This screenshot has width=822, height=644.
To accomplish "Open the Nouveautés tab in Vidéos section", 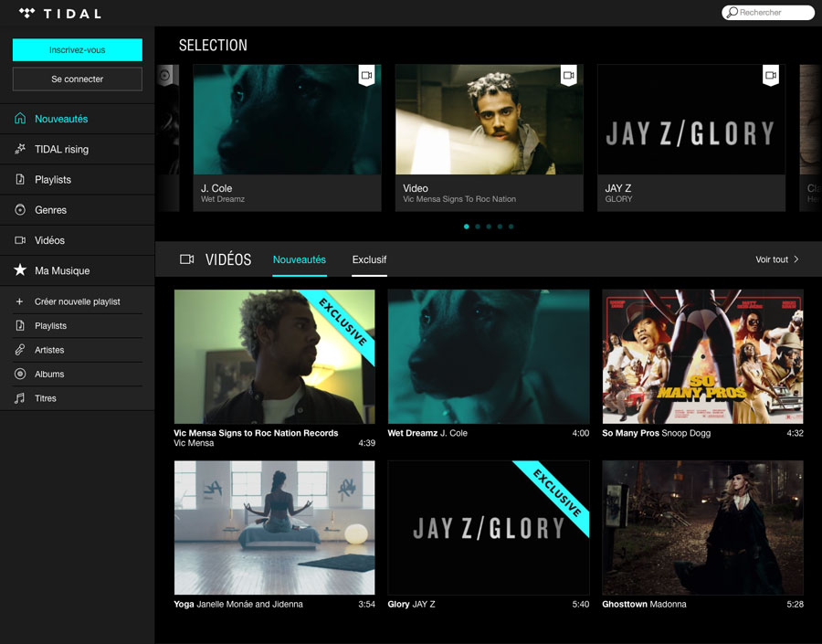I will [300, 259].
